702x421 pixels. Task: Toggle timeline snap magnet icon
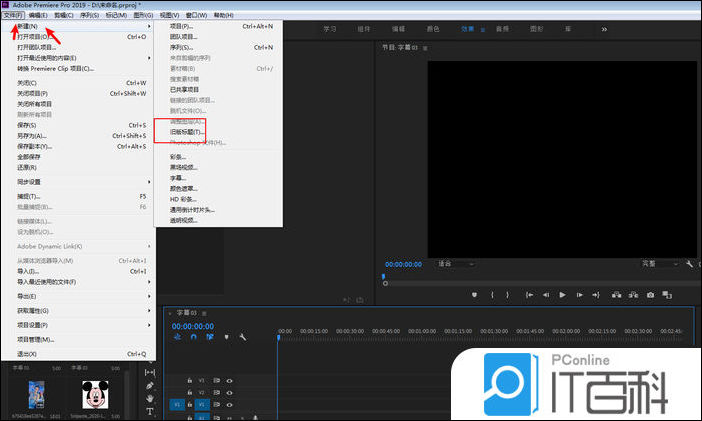193,337
